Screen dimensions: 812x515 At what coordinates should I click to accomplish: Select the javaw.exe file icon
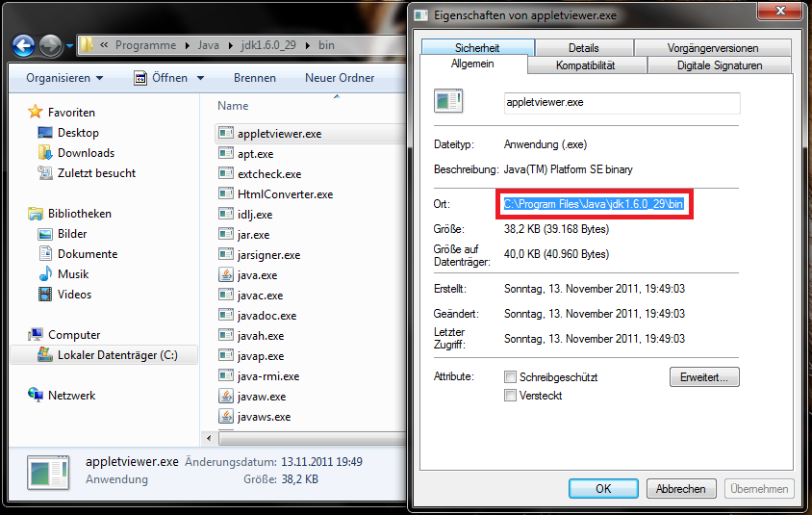[x=226, y=397]
